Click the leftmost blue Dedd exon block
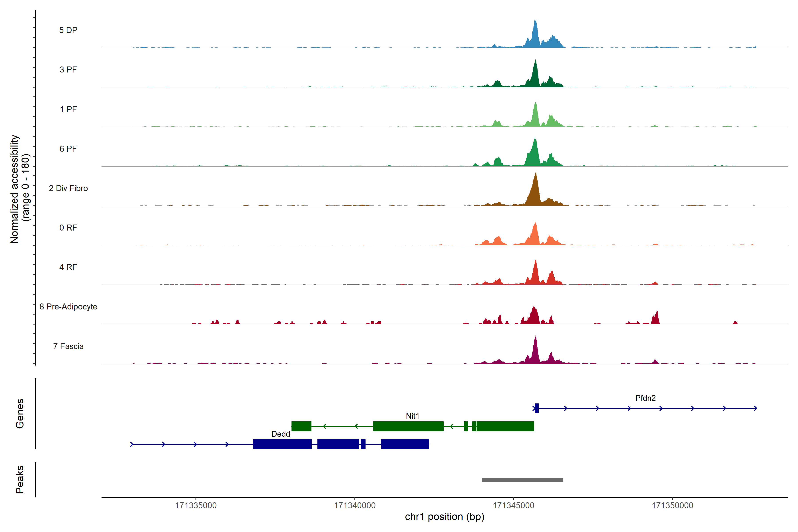 point(282,444)
